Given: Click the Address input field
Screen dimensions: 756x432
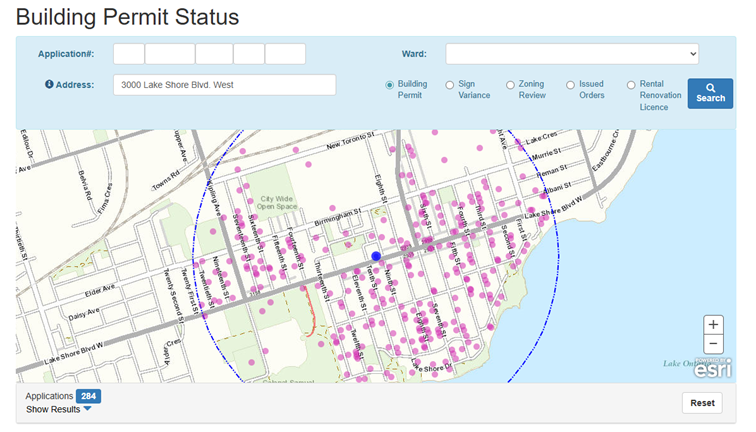Looking at the screenshot, I should 224,85.
